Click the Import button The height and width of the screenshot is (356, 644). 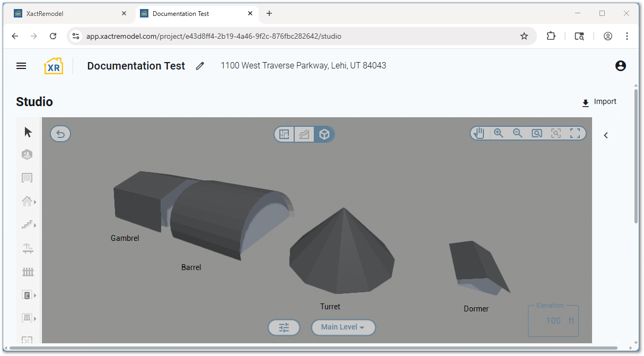(x=599, y=102)
